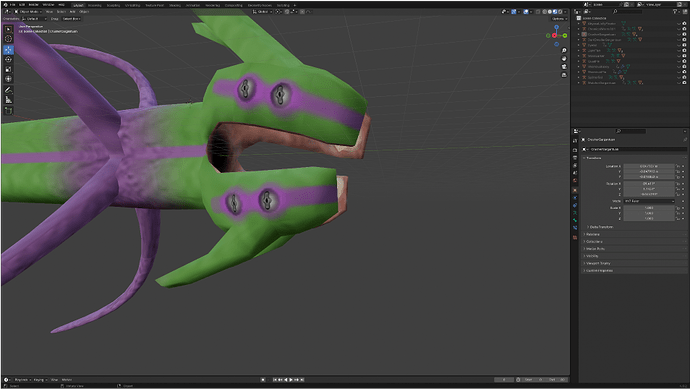
Task: Expand the Delta Transform subpanel
Action: pyautogui.click(x=600, y=227)
